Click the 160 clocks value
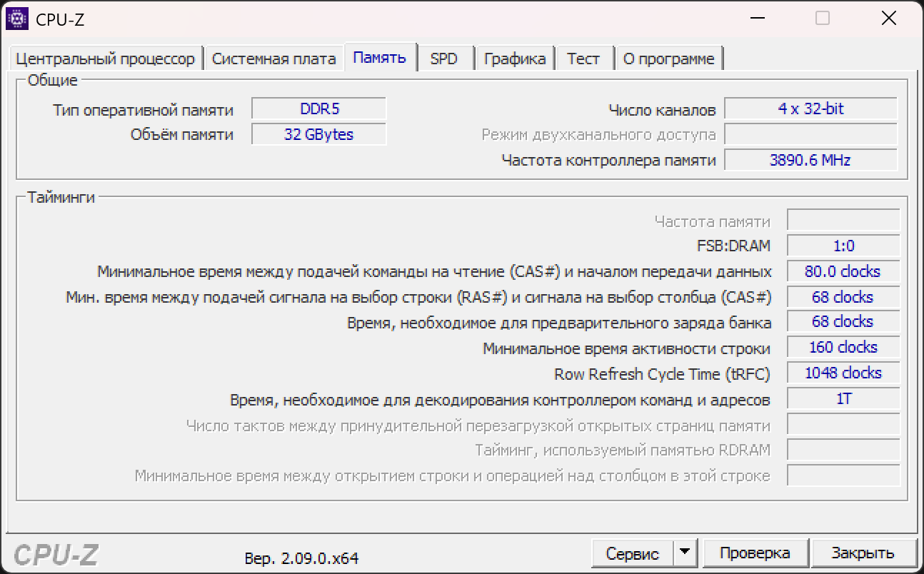Viewport: 924px width, 574px height. tap(843, 347)
